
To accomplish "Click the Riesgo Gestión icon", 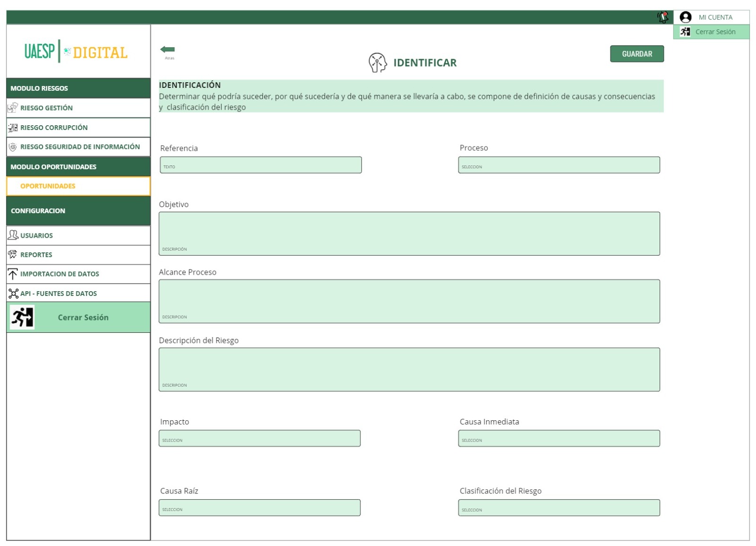I will [13, 108].
